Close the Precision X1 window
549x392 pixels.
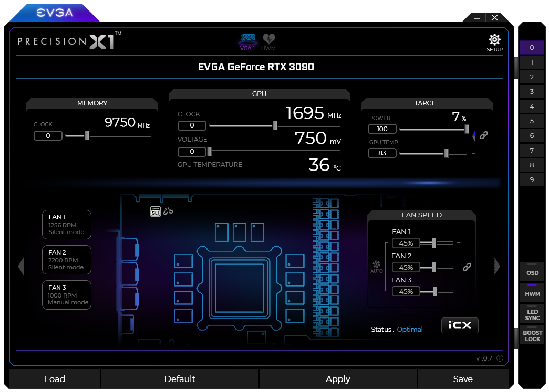494,17
